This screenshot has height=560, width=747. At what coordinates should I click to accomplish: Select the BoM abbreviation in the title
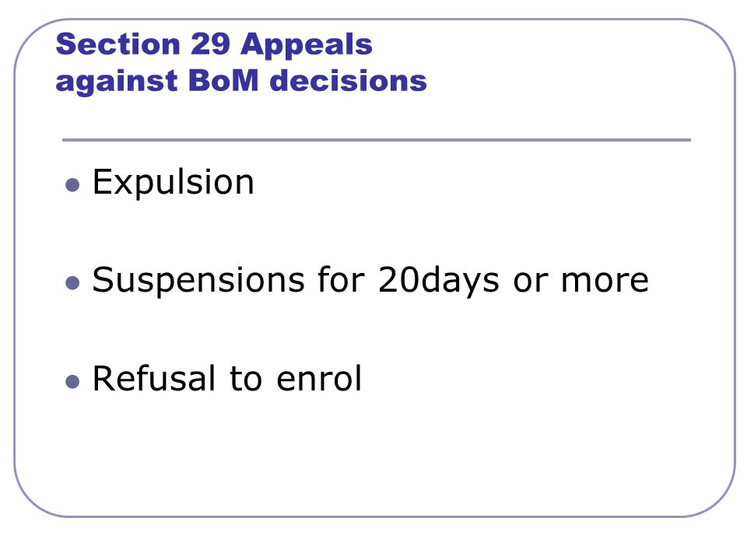click(223, 80)
